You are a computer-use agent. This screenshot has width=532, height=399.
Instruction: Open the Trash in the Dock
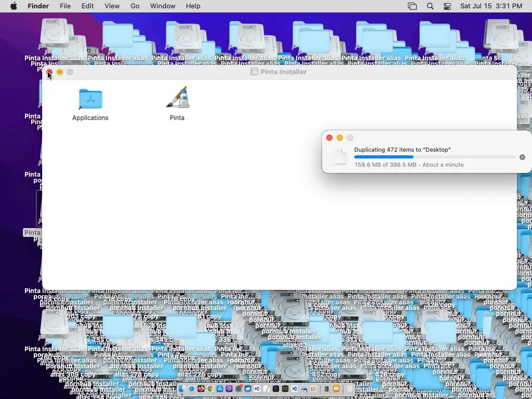[350, 389]
